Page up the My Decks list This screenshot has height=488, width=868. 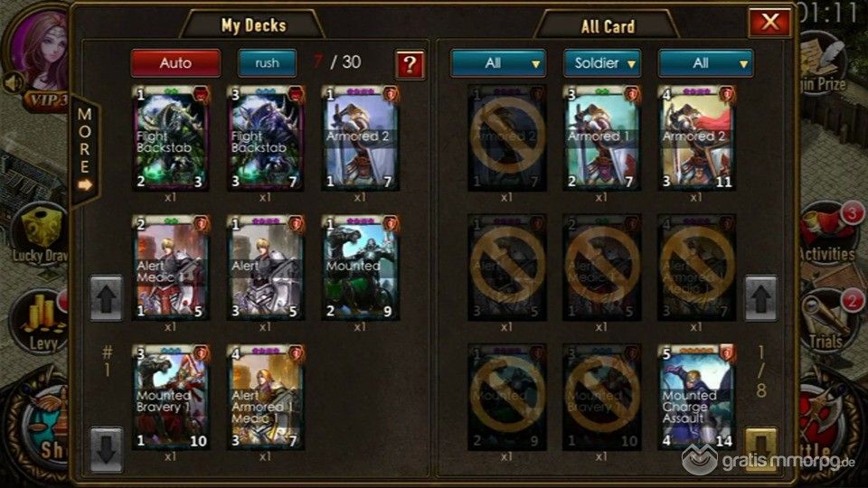coord(107,299)
